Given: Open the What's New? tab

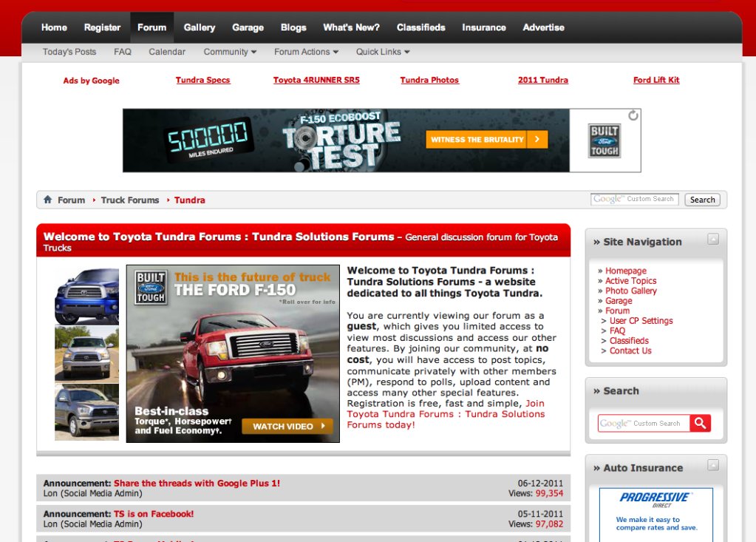Looking at the screenshot, I should point(352,27).
